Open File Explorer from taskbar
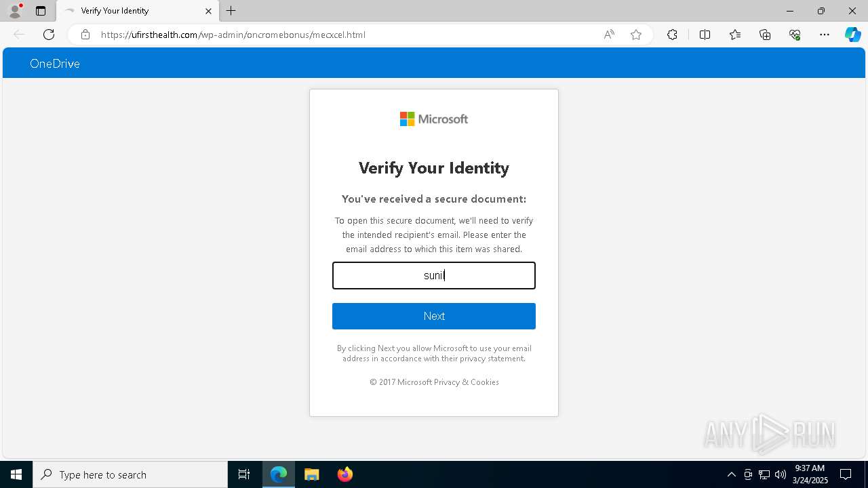The image size is (868, 488). (x=312, y=474)
